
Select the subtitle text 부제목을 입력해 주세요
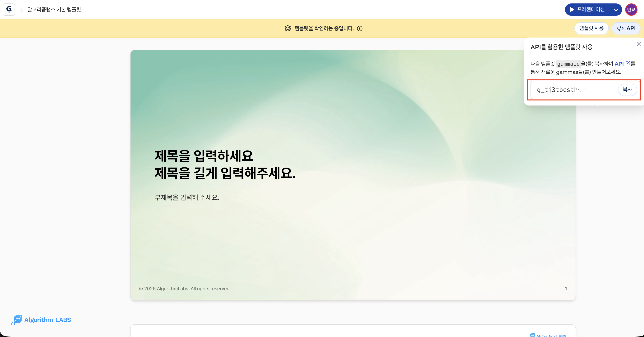tap(187, 198)
